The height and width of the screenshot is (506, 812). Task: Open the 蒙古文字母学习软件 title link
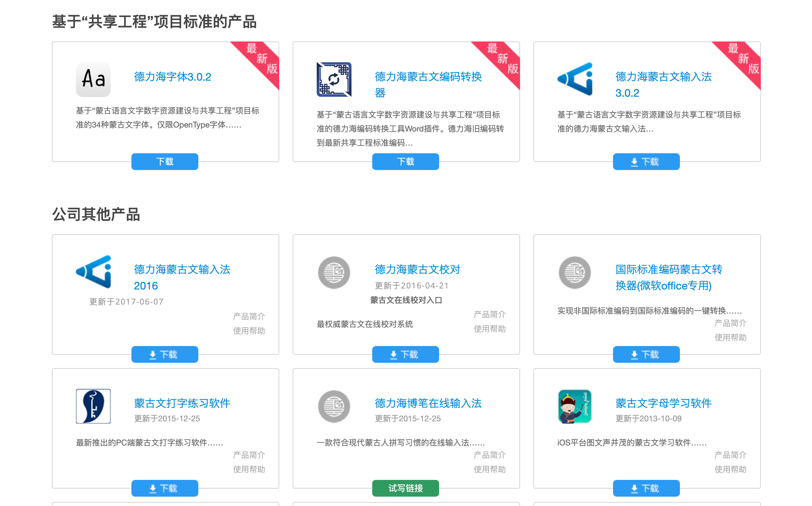pyautogui.click(x=664, y=403)
